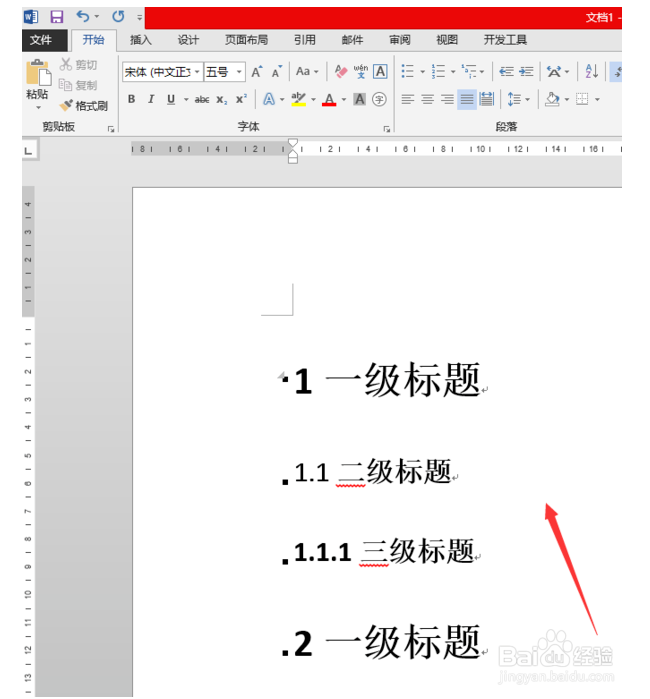650x699 pixels.
Task: Click the Word application icon
Action: (x=31, y=17)
